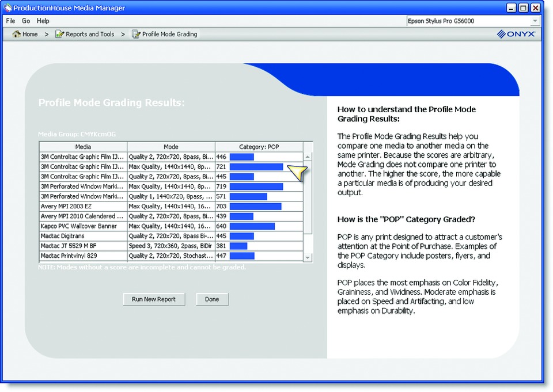Click the results table scroll down arrow

(308, 257)
